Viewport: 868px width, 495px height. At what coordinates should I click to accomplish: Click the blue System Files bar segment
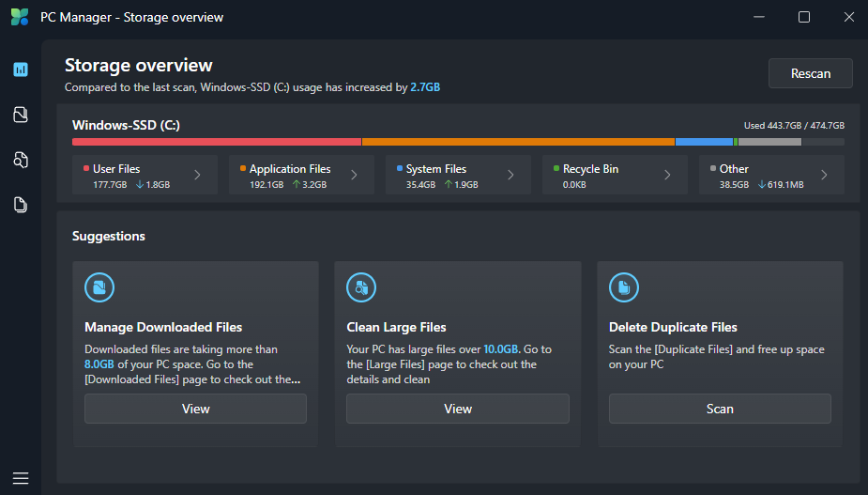pyautogui.click(x=704, y=142)
